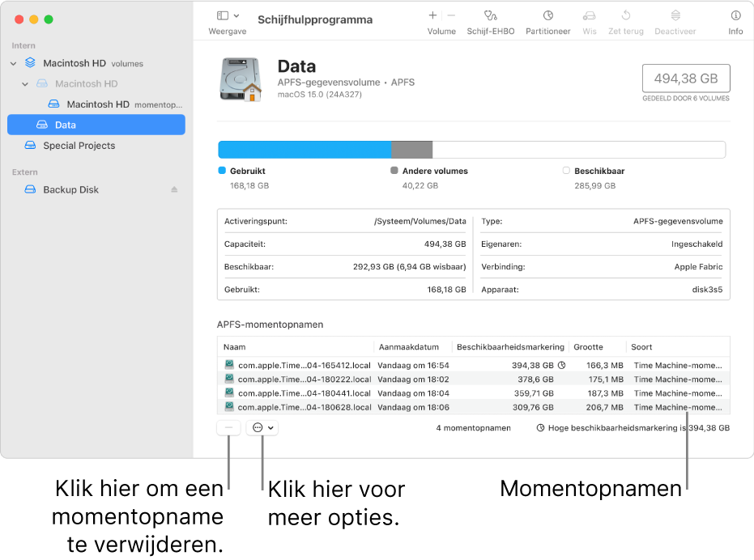
Task: Open the Partitioneer tool
Action: (x=547, y=16)
